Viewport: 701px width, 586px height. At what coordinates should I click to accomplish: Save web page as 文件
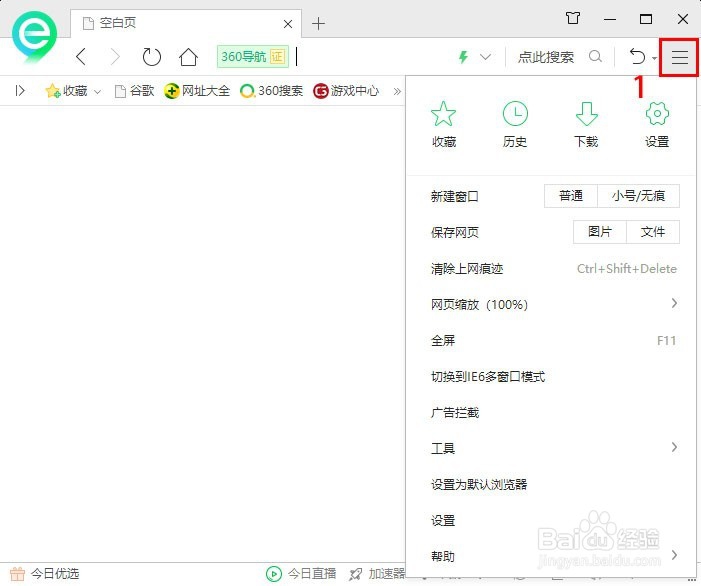point(653,232)
